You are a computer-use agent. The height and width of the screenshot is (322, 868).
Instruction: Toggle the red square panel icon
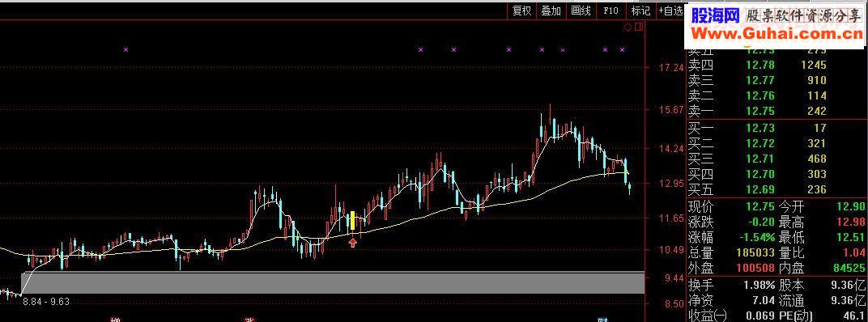point(639,27)
